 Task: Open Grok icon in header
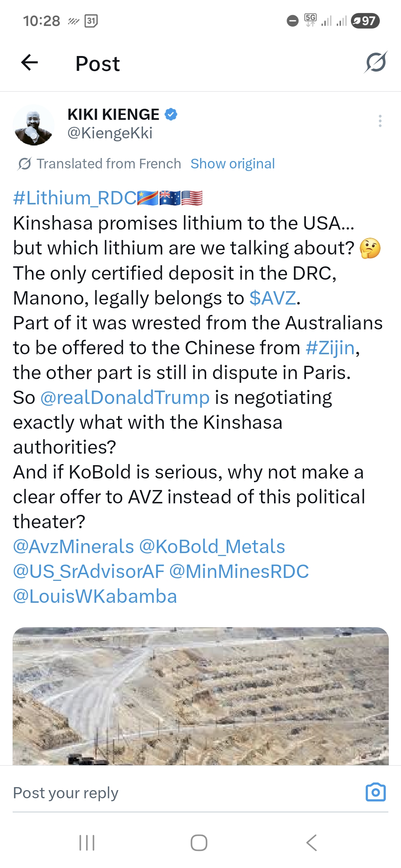click(x=375, y=62)
